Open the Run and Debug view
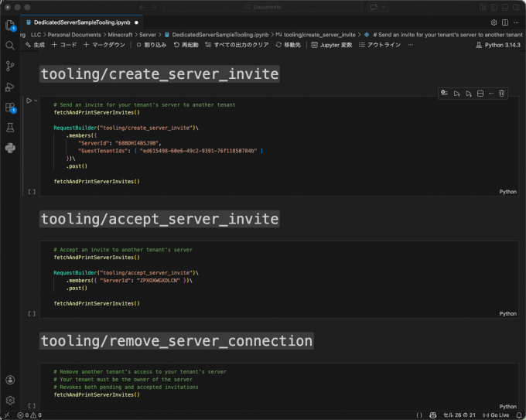Image resolution: width=526 pixels, height=420 pixels. click(10, 87)
